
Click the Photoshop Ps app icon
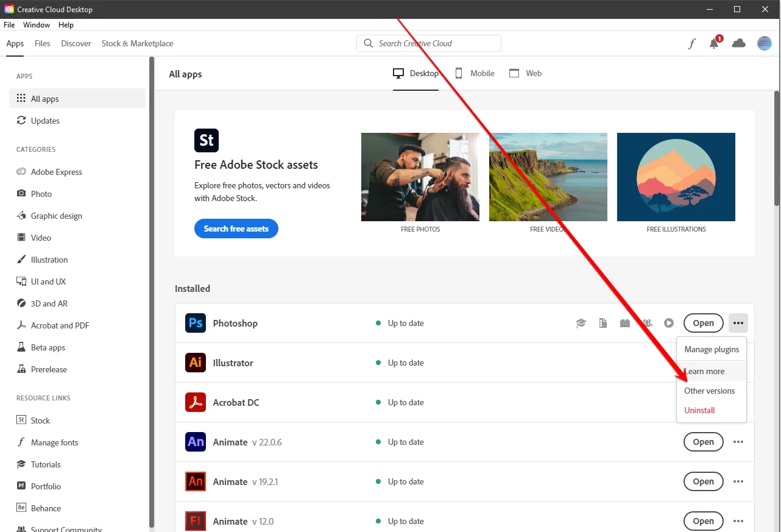click(x=196, y=323)
